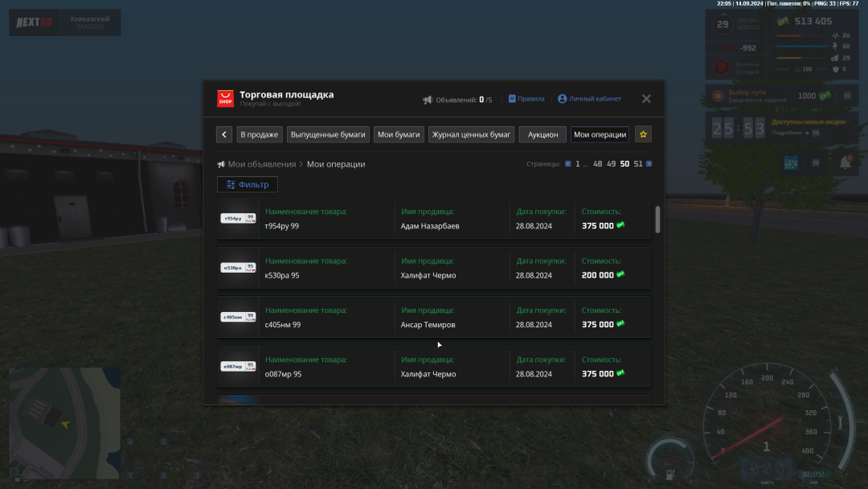Click the cash icon next to 375 000 for т954ру
This screenshot has height=489, width=868.
(620, 225)
